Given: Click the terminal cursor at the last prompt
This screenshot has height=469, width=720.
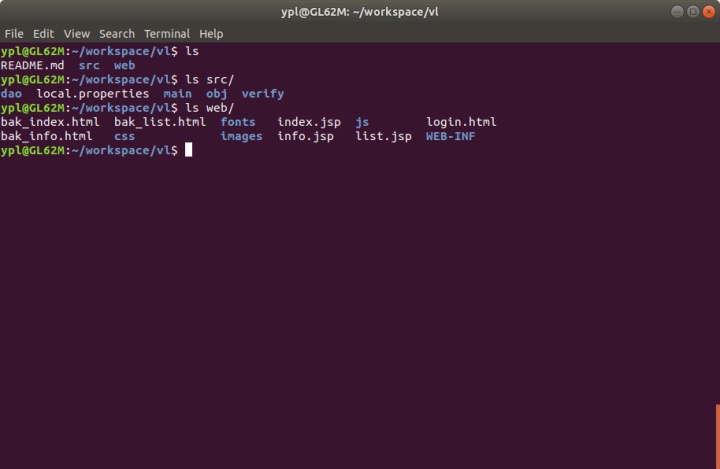Looking at the screenshot, I should click(188, 150).
